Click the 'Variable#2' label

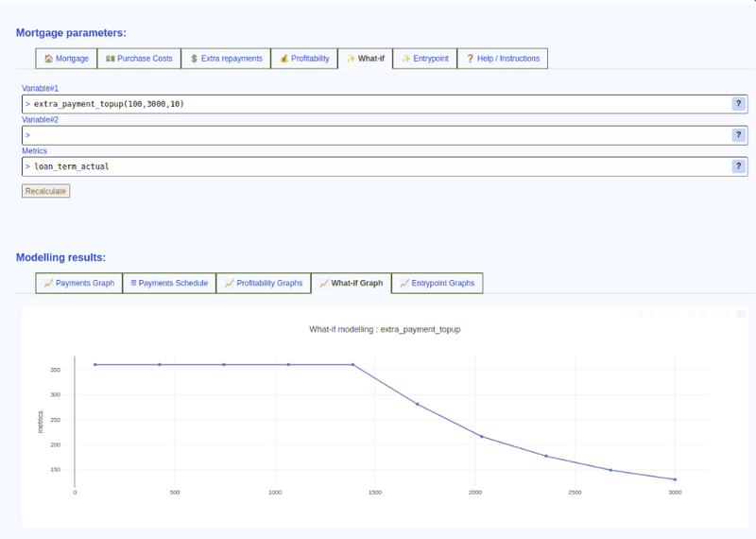pyautogui.click(x=40, y=120)
